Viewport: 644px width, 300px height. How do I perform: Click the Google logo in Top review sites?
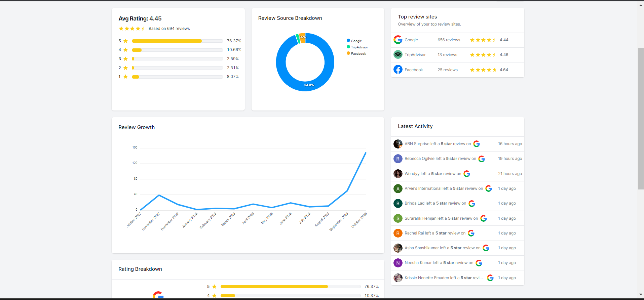pyautogui.click(x=398, y=40)
